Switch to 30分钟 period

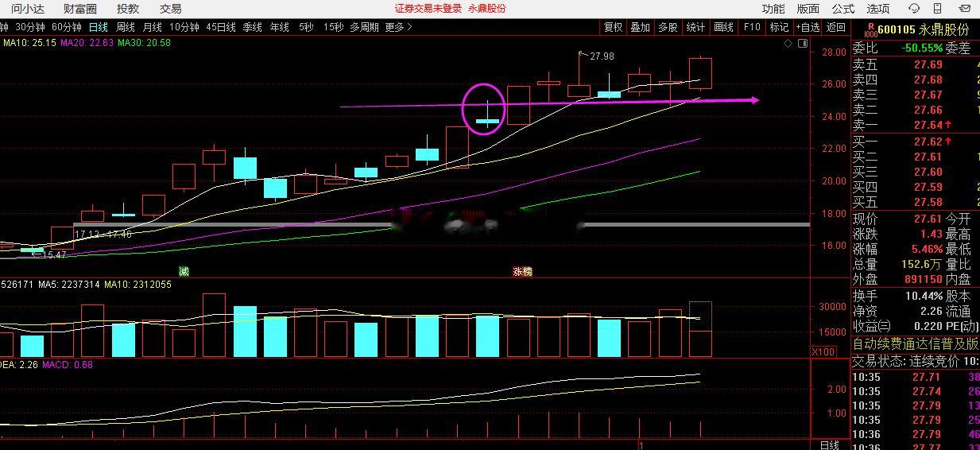pyautogui.click(x=30, y=27)
